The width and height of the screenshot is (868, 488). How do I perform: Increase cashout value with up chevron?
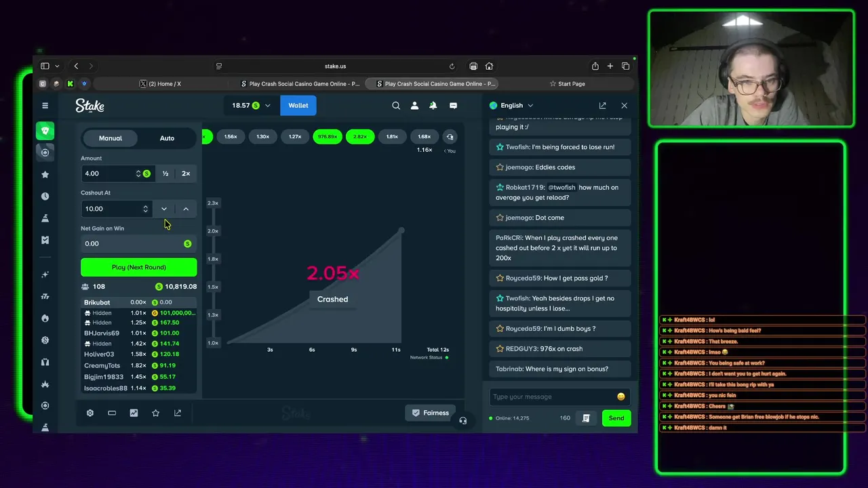point(186,209)
